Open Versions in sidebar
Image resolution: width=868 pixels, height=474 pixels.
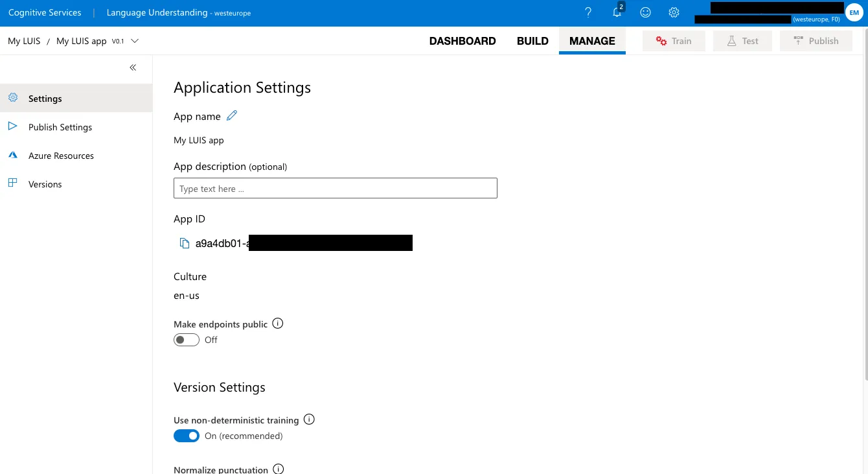(x=76, y=184)
